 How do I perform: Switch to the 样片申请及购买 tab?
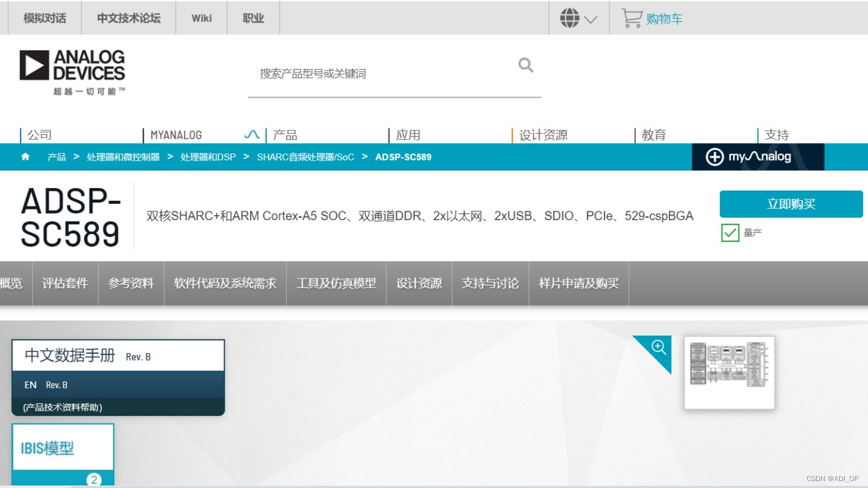[x=579, y=284]
